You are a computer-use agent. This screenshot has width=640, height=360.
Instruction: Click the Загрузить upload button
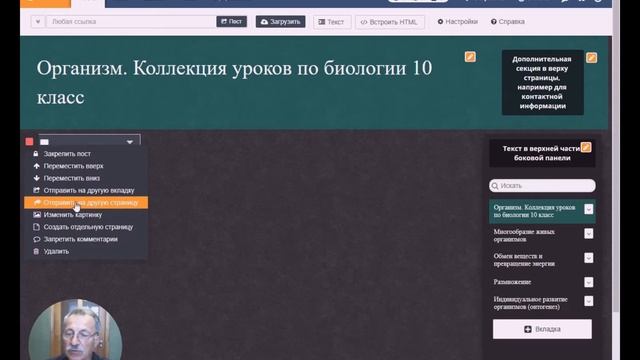[280, 22]
